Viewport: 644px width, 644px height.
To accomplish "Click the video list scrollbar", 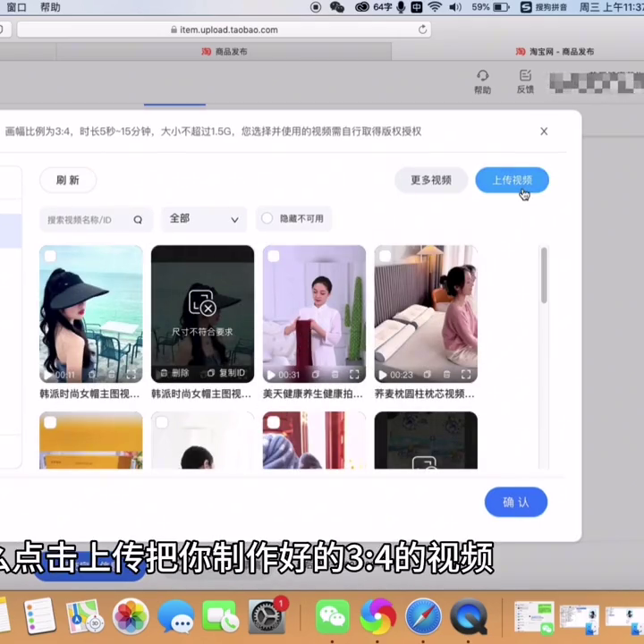I will (544, 275).
